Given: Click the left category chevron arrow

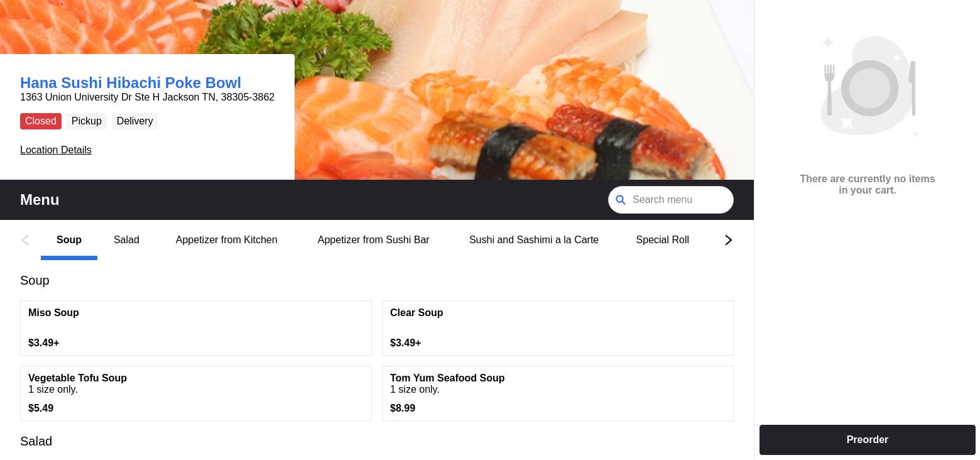Looking at the screenshot, I should pos(25,240).
